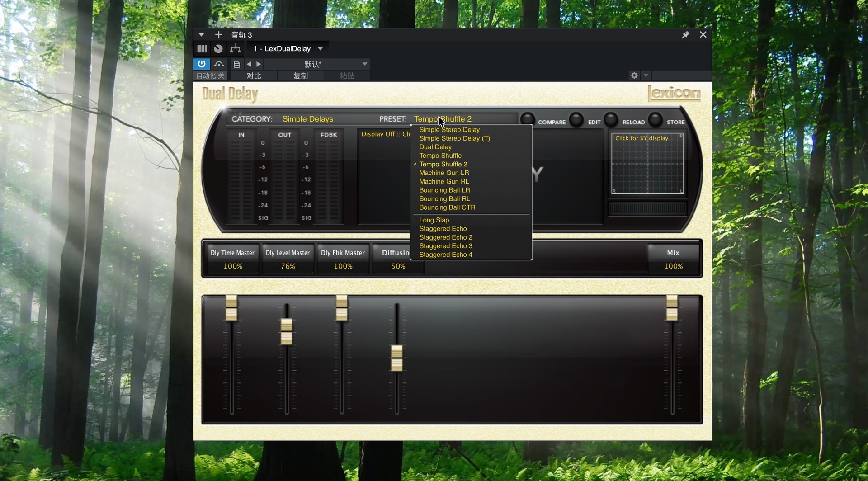868x481 pixels.
Task: Go to the previous preset arrow
Action: tap(249, 64)
